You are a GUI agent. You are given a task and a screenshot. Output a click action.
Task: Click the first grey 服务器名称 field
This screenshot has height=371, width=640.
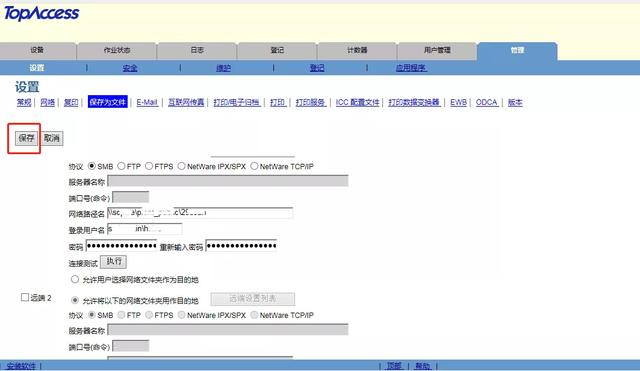coord(228,181)
